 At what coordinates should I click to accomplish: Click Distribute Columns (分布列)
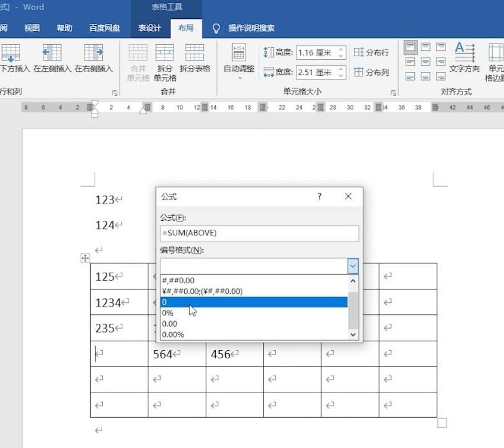click(372, 72)
